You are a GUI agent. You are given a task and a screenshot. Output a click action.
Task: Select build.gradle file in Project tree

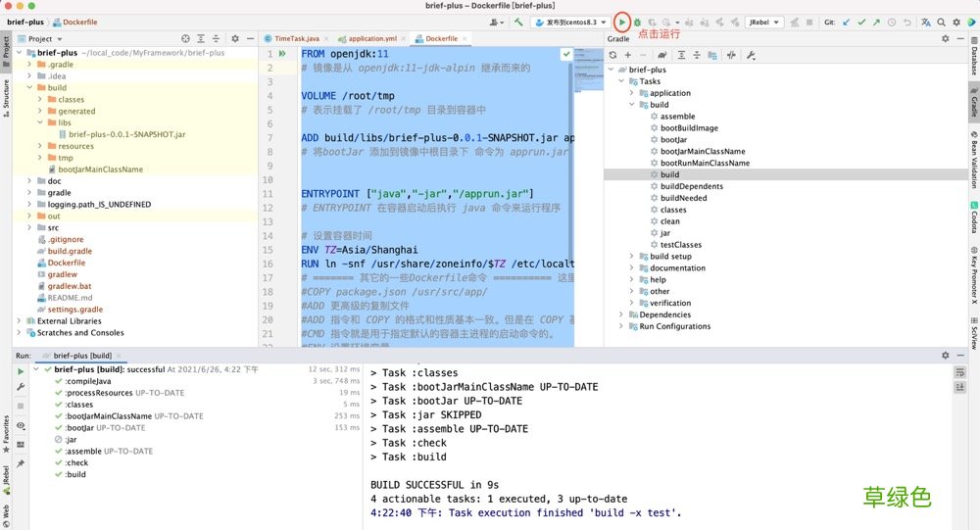tap(70, 251)
